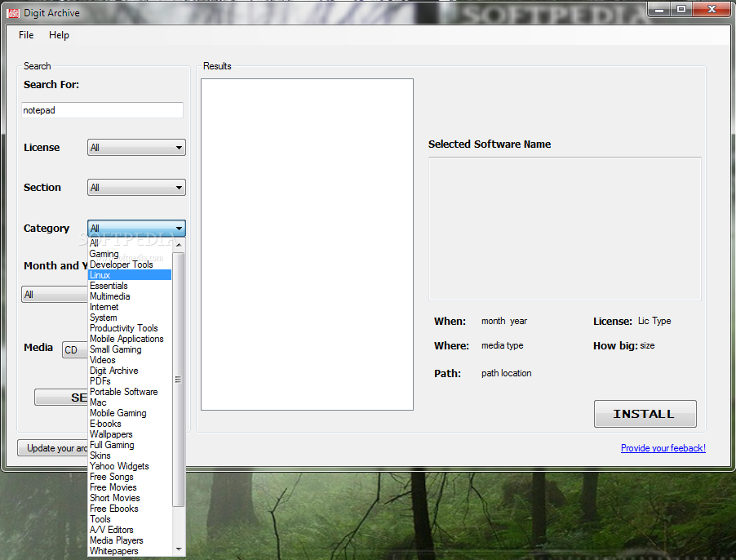Pick E-books category
The width and height of the screenshot is (736, 560).
(x=130, y=424)
